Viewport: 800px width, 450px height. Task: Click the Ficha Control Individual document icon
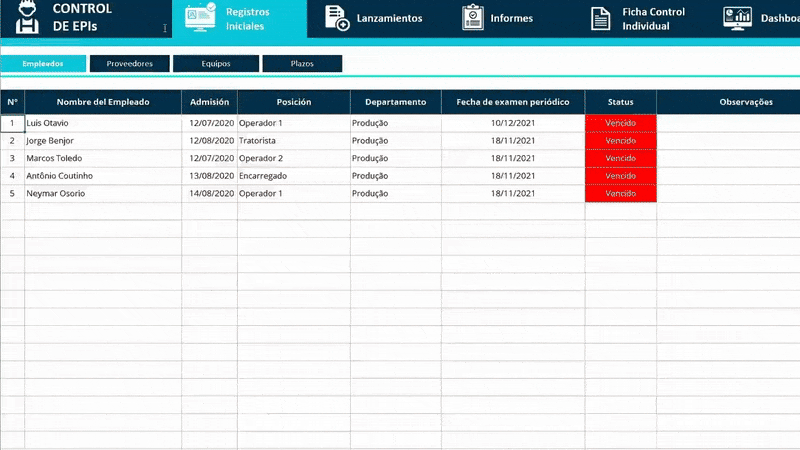[600, 18]
